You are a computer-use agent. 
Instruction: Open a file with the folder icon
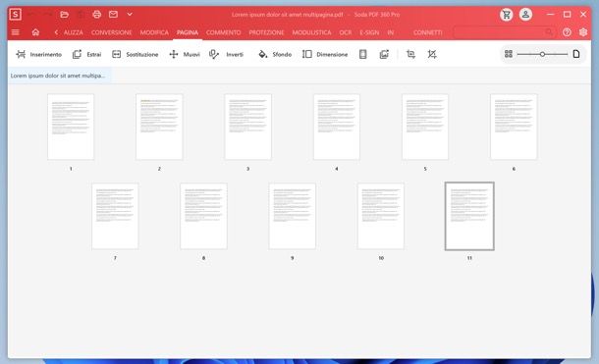pyautogui.click(x=64, y=15)
